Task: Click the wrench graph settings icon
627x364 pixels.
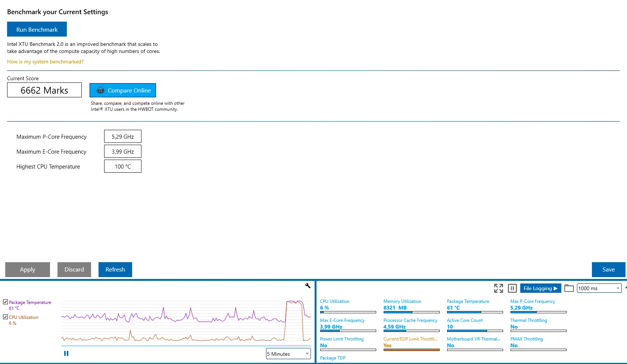Action: tap(308, 286)
